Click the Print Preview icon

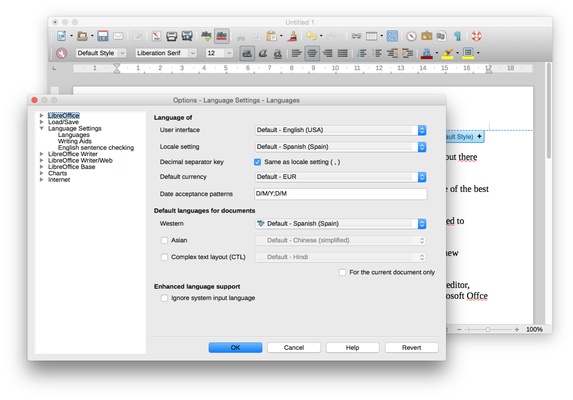click(x=187, y=36)
